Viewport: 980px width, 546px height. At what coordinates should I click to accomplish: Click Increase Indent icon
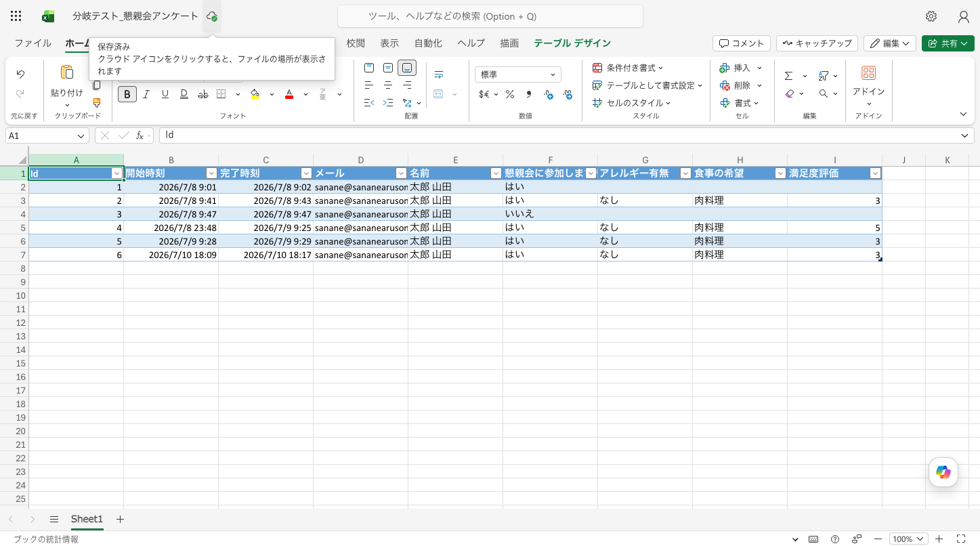388,103
